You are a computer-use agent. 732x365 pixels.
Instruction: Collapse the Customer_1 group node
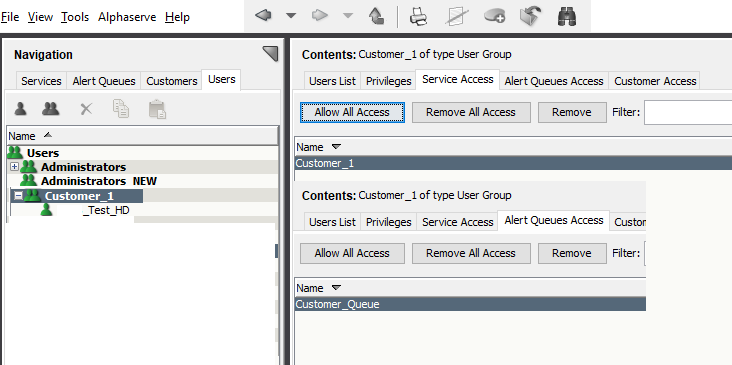point(18,196)
